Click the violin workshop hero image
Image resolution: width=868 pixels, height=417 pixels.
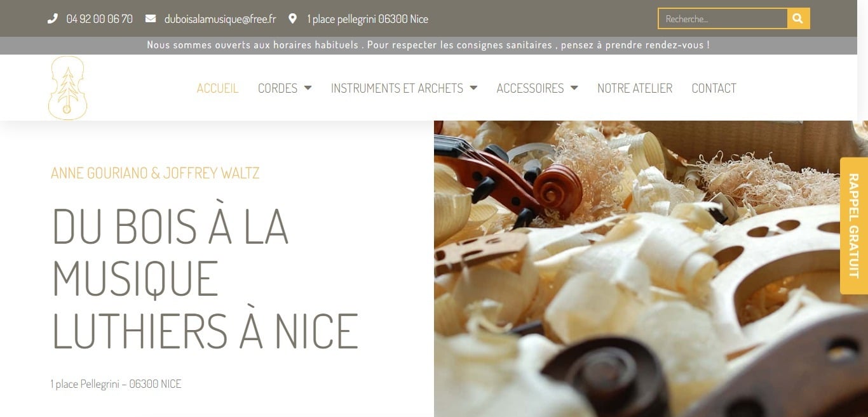pyautogui.click(x=651, y=268)
